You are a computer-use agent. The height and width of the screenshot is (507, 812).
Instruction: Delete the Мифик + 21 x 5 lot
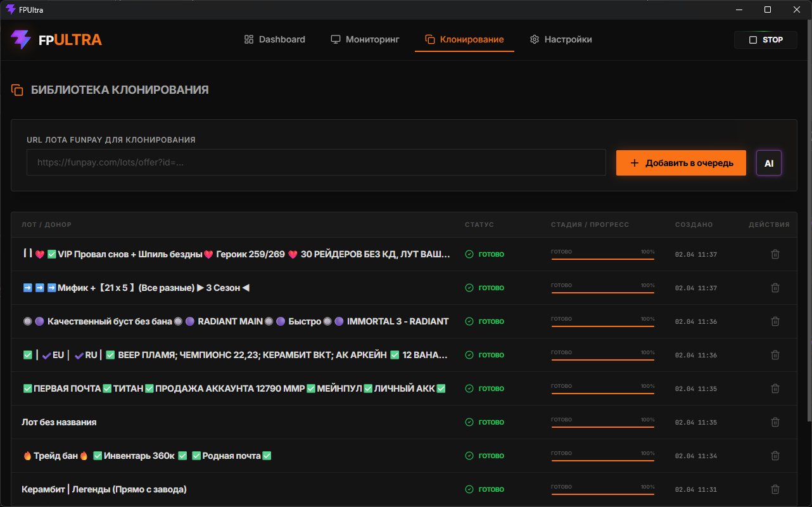(775, 288)
